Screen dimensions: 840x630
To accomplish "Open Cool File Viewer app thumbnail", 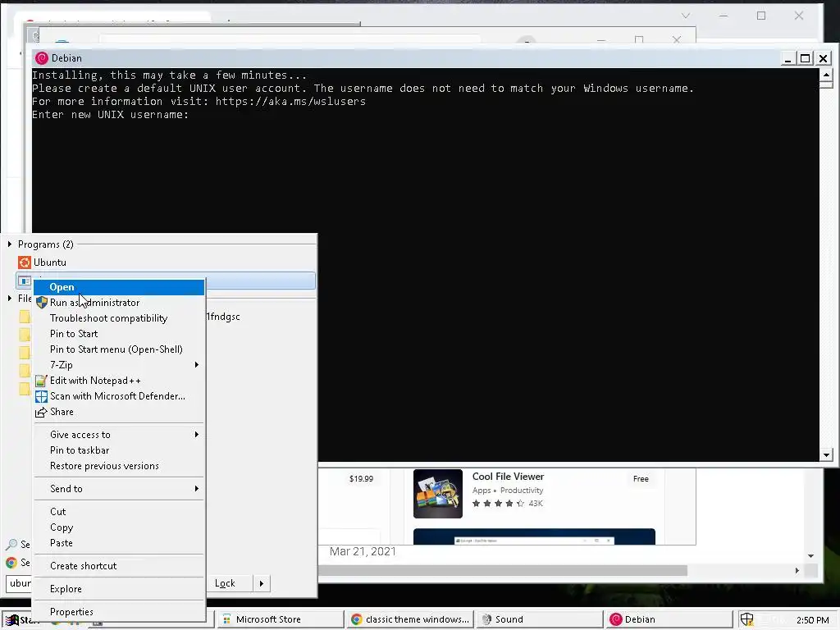I will click(x=438, y=493).
